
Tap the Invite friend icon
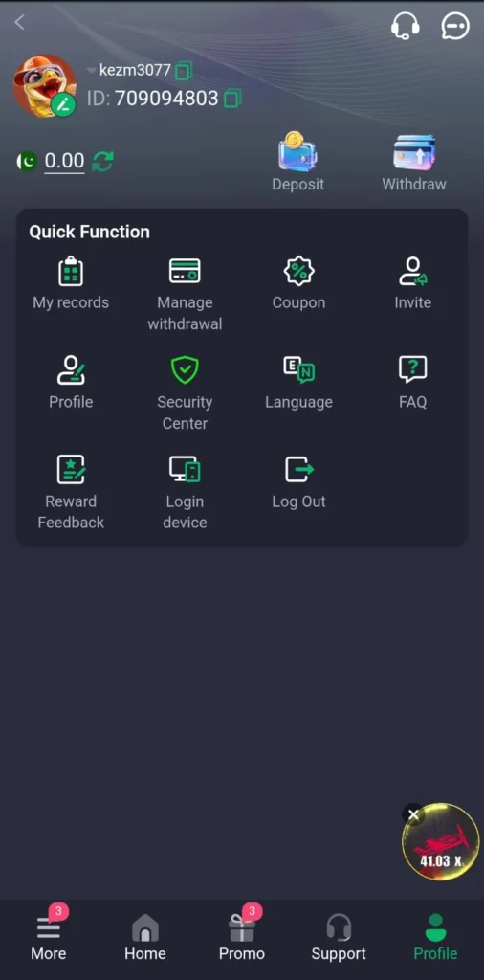click(x=413, y=271)
